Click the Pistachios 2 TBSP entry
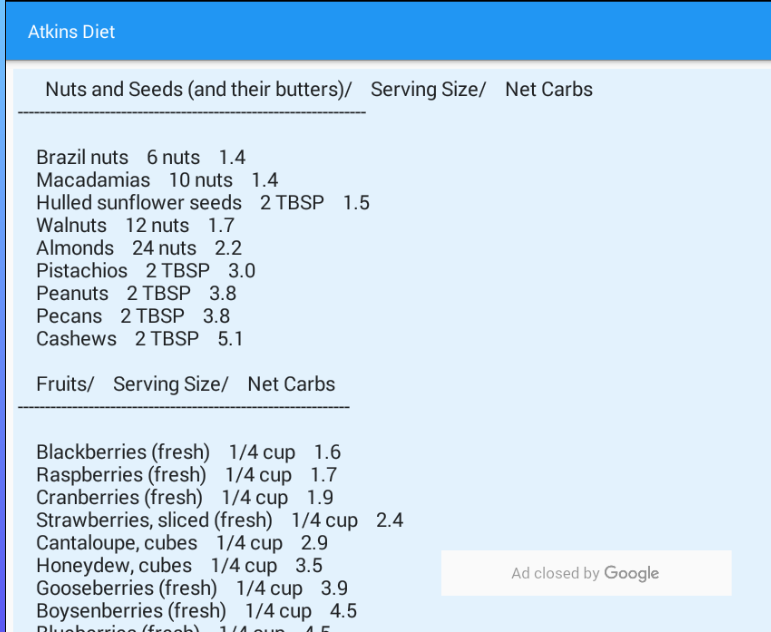This screenshot has width=771, height=632. [146, 271]
